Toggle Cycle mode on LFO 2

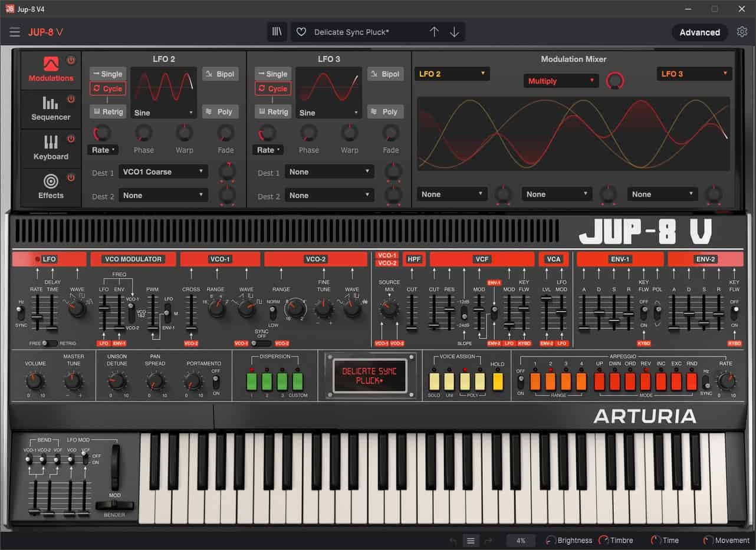[x=108, y=88]
